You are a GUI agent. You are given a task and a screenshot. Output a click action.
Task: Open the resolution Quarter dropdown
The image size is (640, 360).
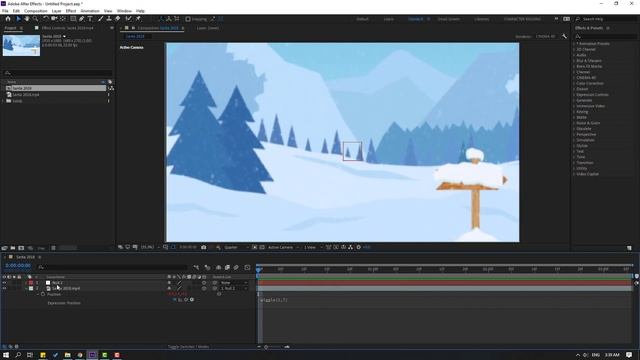tap(236, 247)
